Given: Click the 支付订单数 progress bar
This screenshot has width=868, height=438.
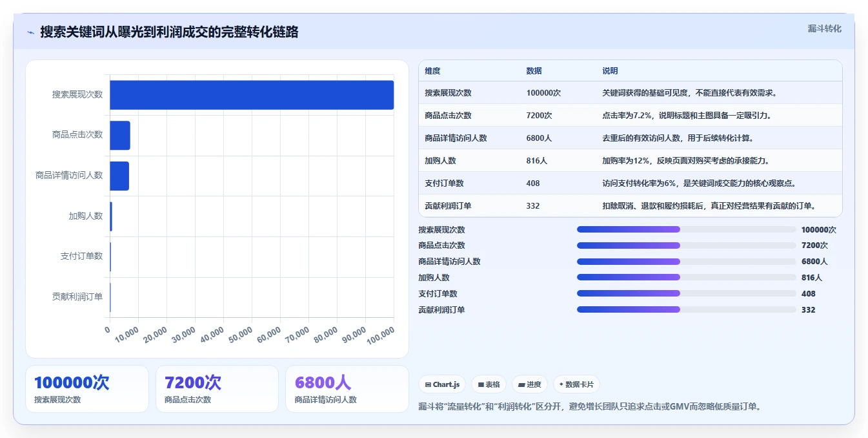Looking at the screenshot, I should pos(687,293).
